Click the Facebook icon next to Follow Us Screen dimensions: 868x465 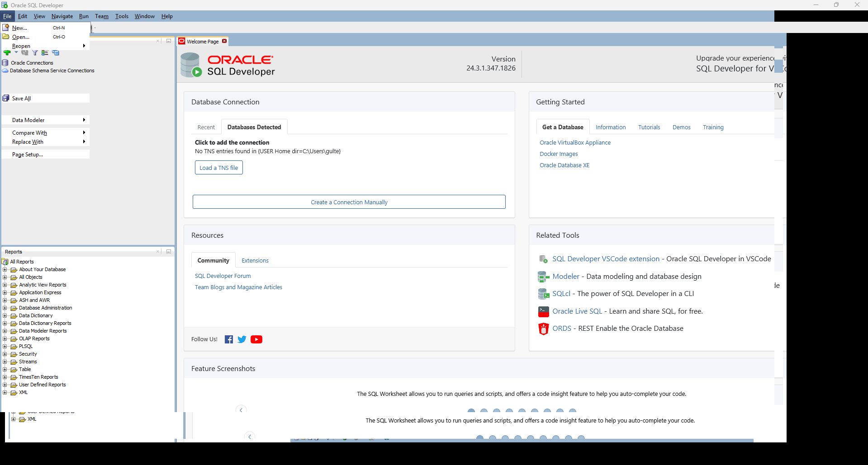pos(229,339)
